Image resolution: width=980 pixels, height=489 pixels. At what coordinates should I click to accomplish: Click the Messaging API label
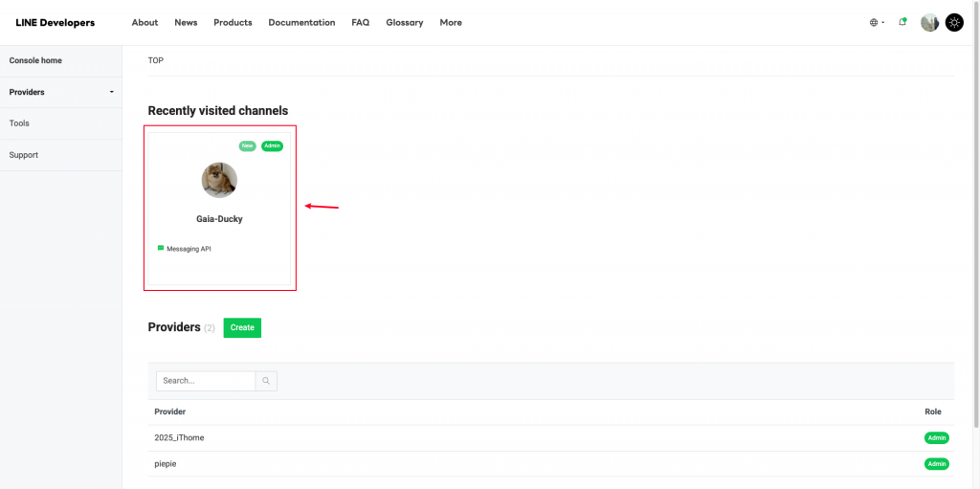(x=189, y=249)
